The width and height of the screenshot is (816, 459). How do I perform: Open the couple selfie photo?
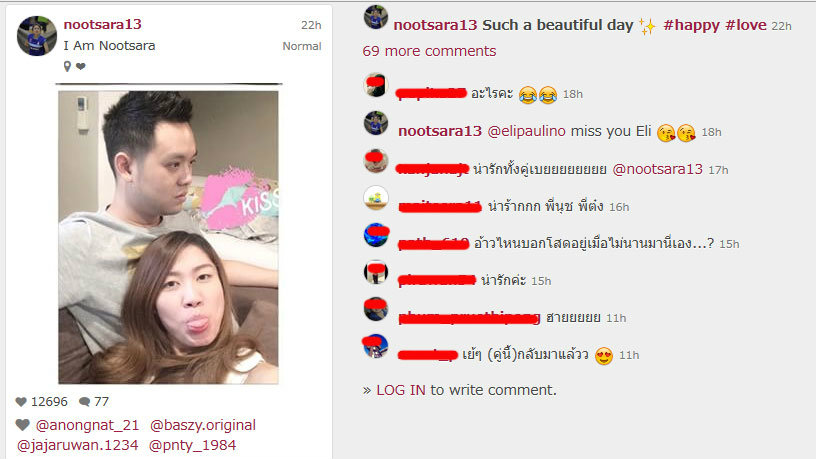coord(168,237)
